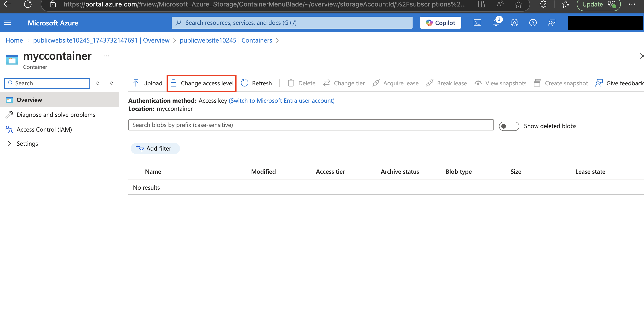
Task: Click View snapshots
Action: tap(500, 83)
